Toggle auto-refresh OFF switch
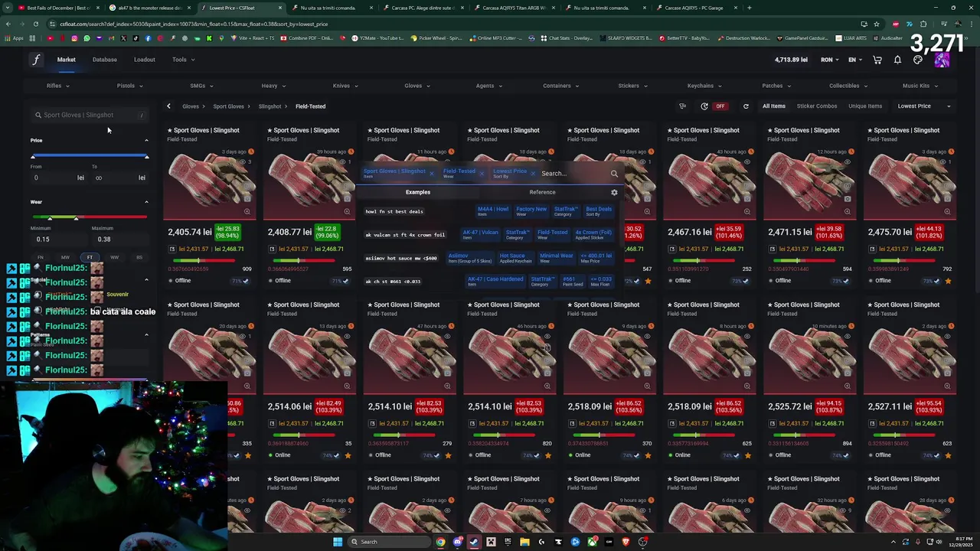Image resolution: width=980 pixels, height=551 pixels. click(720, 106)
